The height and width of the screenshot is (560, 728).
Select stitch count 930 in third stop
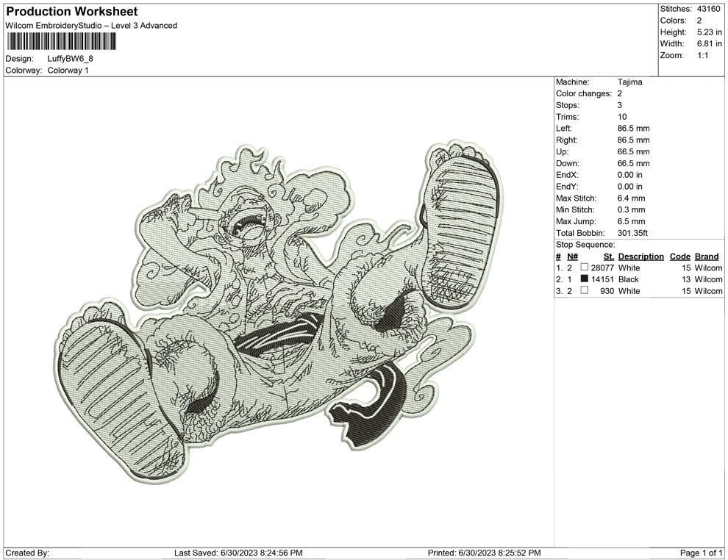pos(607,291)
